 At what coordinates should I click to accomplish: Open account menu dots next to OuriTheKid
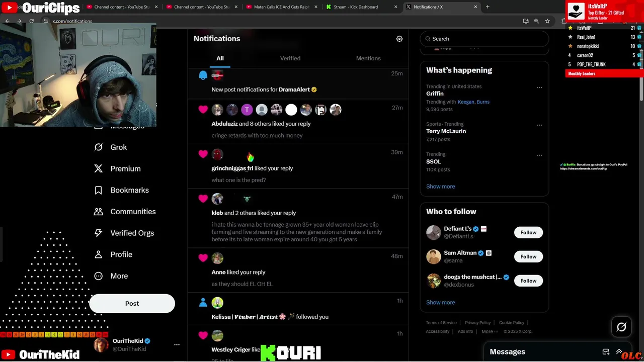click(x=177, y=345)
